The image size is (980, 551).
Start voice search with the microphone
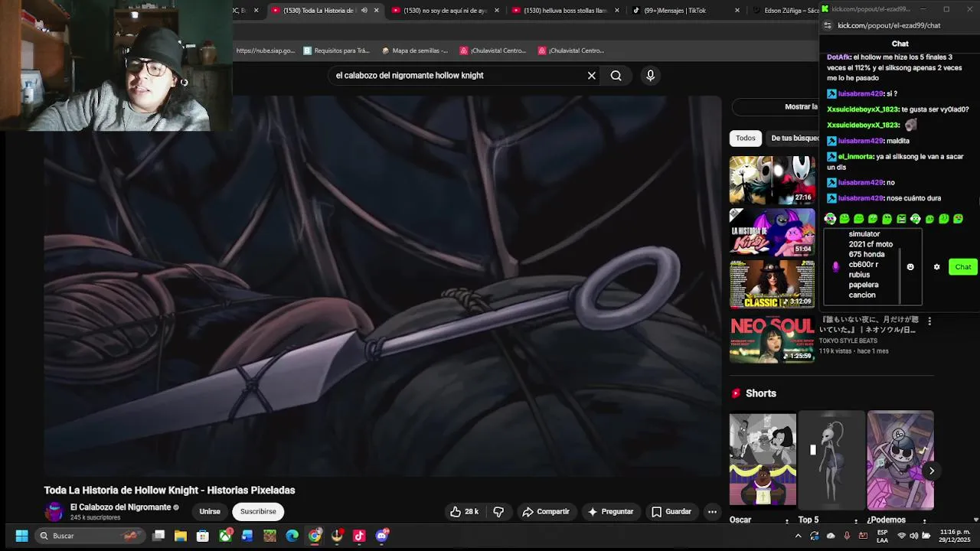[x=650, y=76]
